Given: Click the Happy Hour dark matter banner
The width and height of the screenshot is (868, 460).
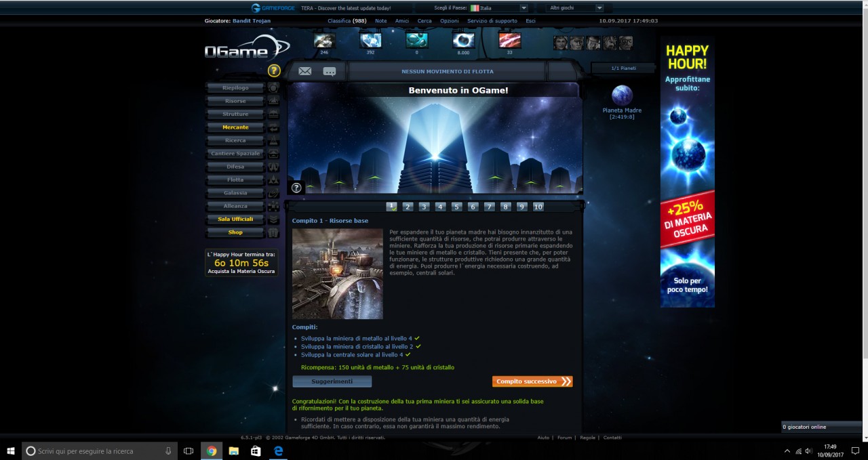Looking at the screenshot, I should coord(688,172).
